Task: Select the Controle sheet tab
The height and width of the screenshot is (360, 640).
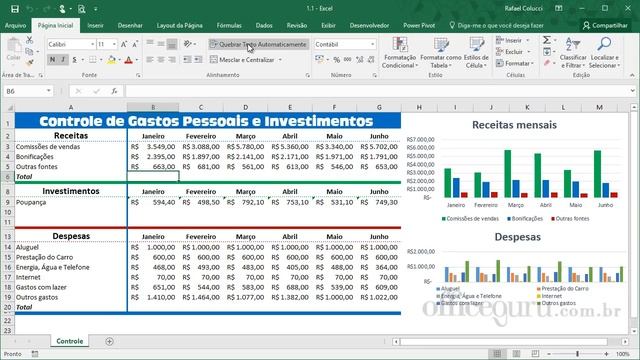Action: pos(69,341)
